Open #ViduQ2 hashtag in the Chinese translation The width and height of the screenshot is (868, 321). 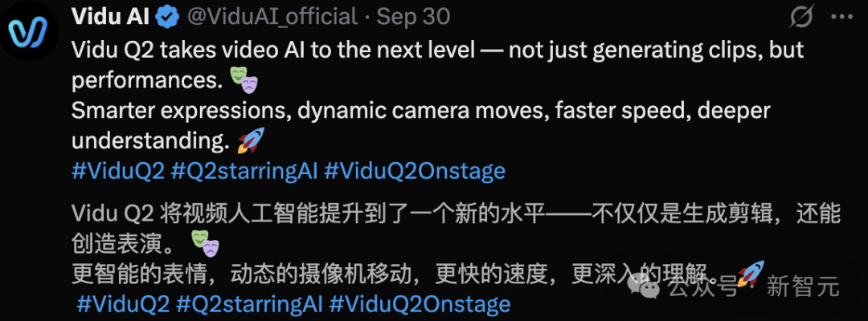[122, 305]
